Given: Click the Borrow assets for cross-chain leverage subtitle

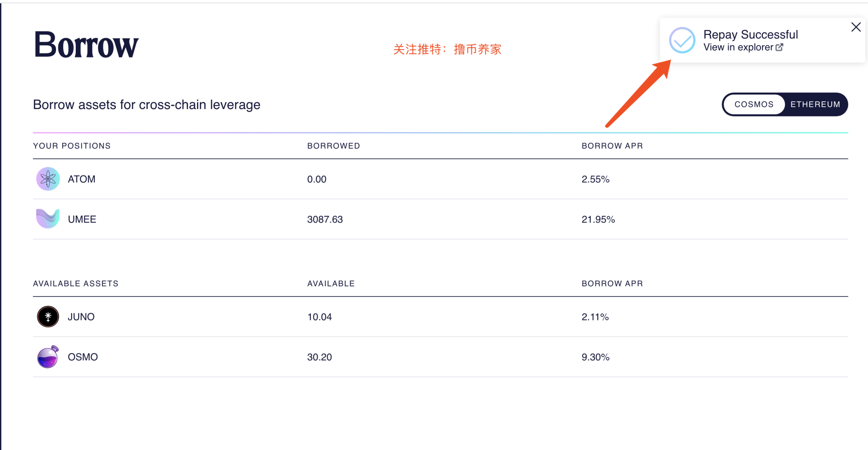Looking at the screenshot, I should point(147,105).
